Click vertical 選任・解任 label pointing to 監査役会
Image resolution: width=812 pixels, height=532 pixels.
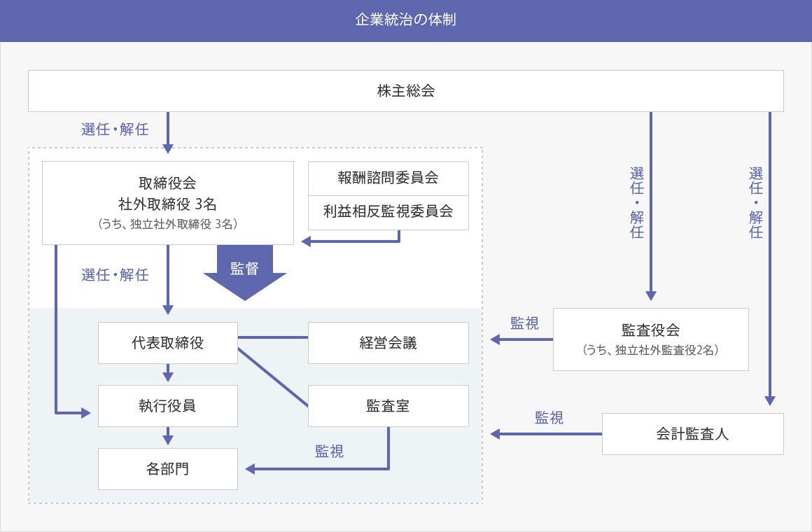click(x=637, y=202)
